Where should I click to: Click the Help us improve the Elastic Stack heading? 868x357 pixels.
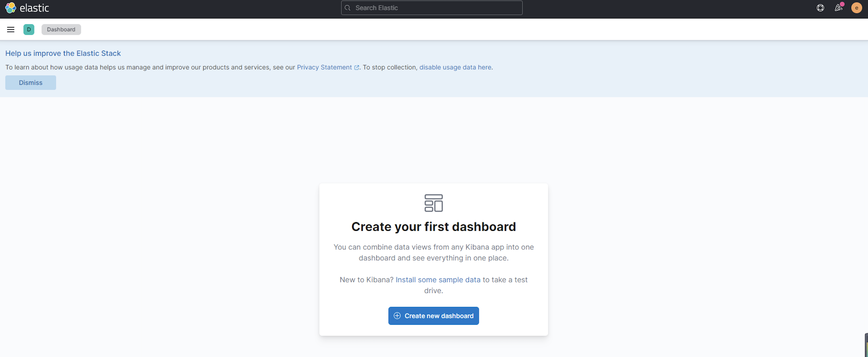[63, 53]
